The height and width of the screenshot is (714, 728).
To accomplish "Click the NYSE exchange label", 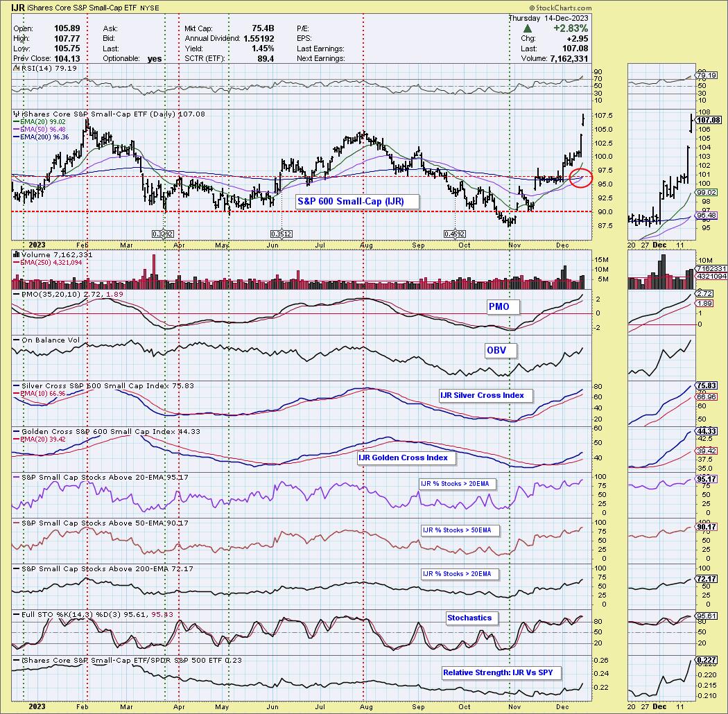I will (x=150, y=8).
